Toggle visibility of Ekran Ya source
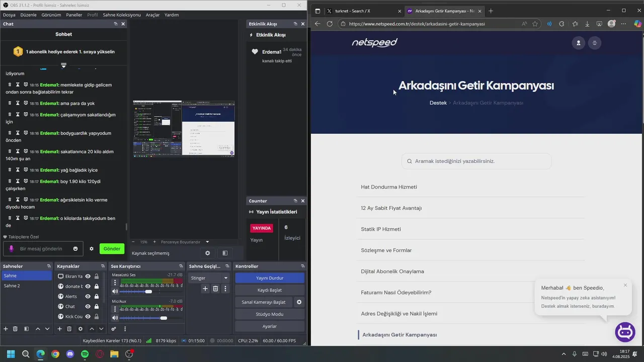 point(88,276)
